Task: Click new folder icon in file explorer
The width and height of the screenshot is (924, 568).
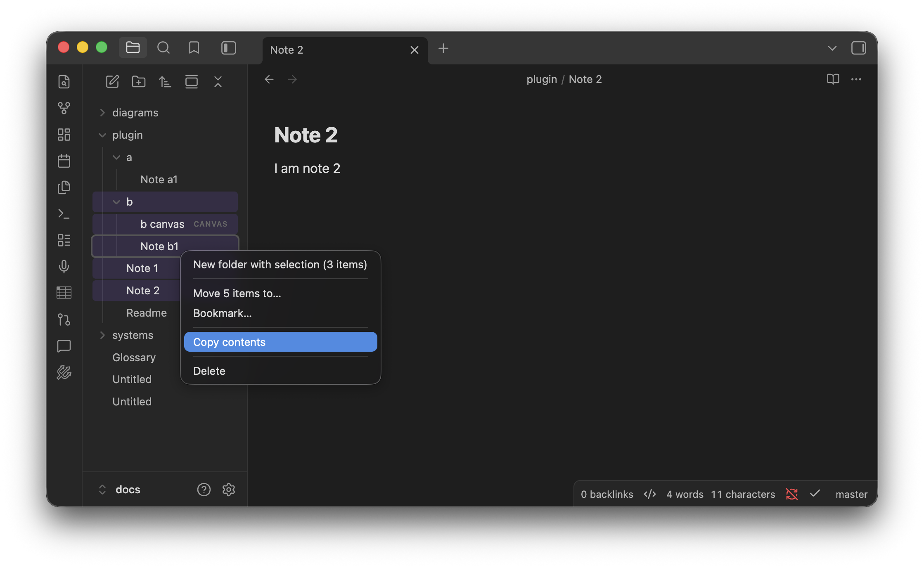Action: pyautogui.click(x=139, y=82)
